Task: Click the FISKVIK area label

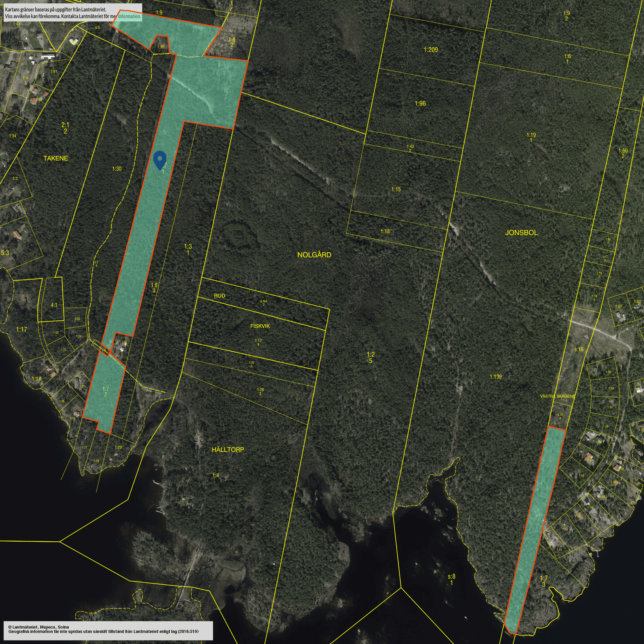Action: [260, 326]
